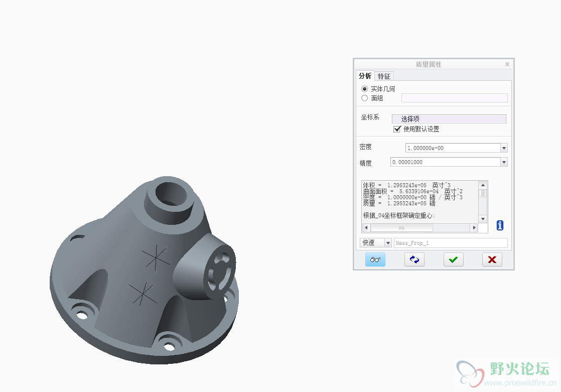
Task: Close the 质量属性 dialog
Action: tap(507, 64)
